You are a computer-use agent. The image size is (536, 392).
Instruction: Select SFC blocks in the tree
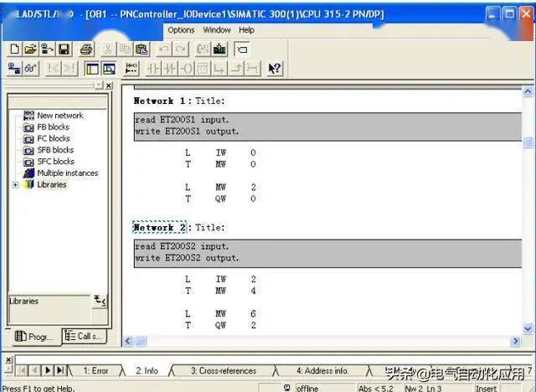(x=56, y=162)
